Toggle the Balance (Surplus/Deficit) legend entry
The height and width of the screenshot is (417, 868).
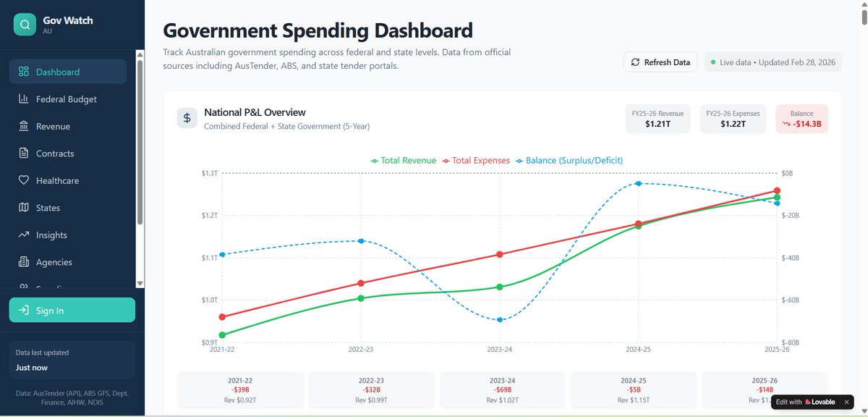[569, 160]
